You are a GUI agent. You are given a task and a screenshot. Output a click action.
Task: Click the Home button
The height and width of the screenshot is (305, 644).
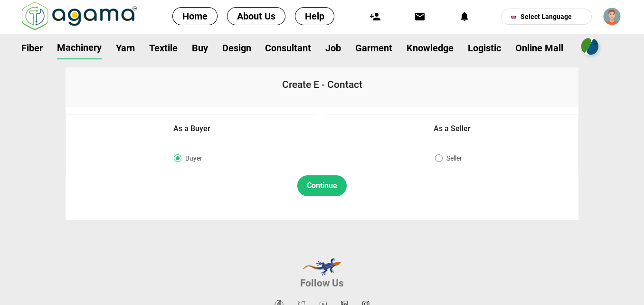[x=195, y=16]
